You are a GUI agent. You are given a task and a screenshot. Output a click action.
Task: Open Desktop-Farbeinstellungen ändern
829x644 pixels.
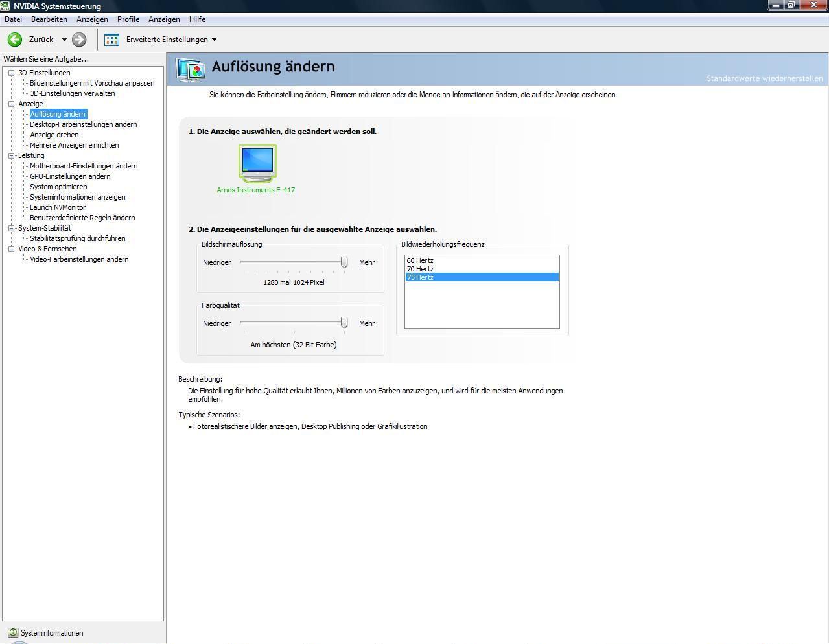coord(84,124)
